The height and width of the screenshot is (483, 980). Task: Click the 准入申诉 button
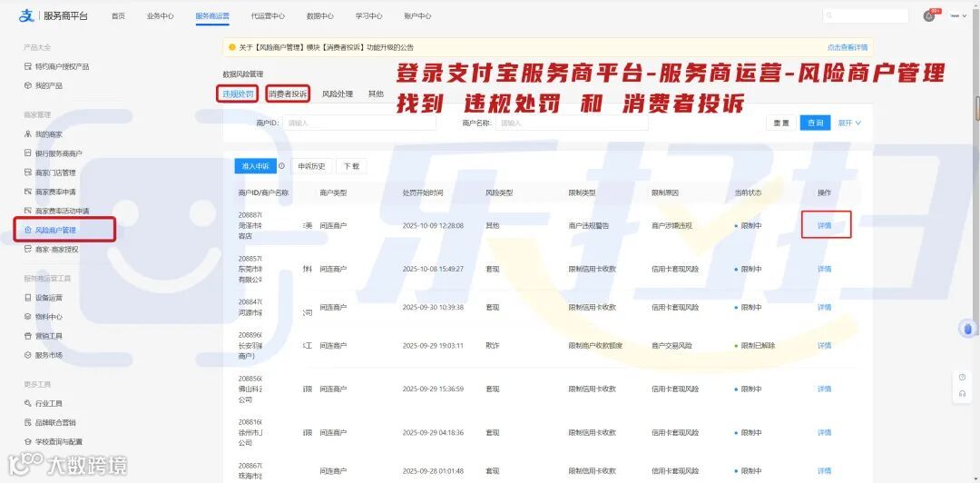pyautogui.click(x=255, y=166)
